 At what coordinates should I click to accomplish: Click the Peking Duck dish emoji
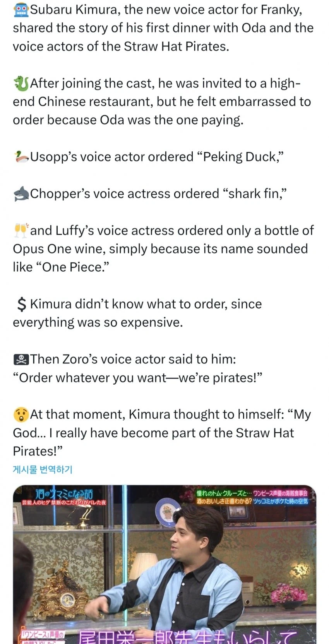21,157
